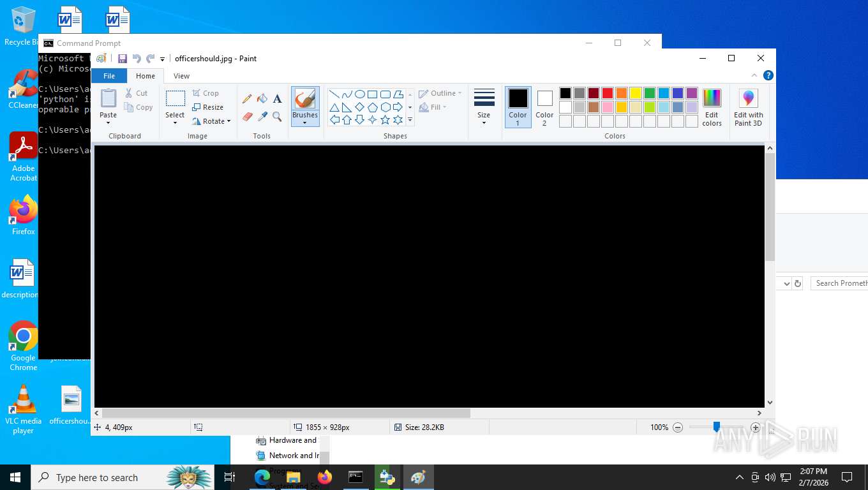Activate Color 2 background selector
This screenshot has width=868, height=490.
pos(544,107)
